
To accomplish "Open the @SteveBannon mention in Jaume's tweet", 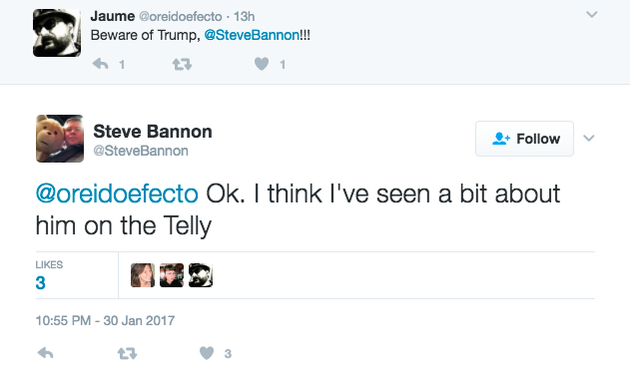I will (252, 35).
